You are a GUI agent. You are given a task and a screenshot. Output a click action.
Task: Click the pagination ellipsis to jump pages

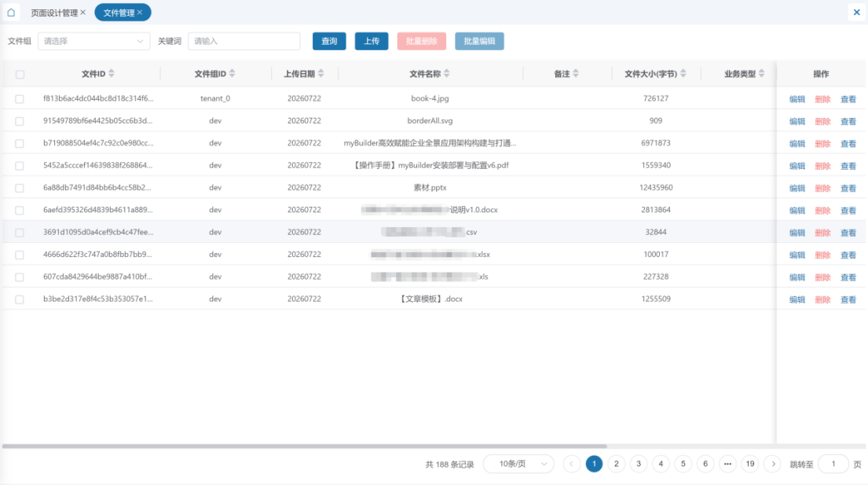[727, 464]
